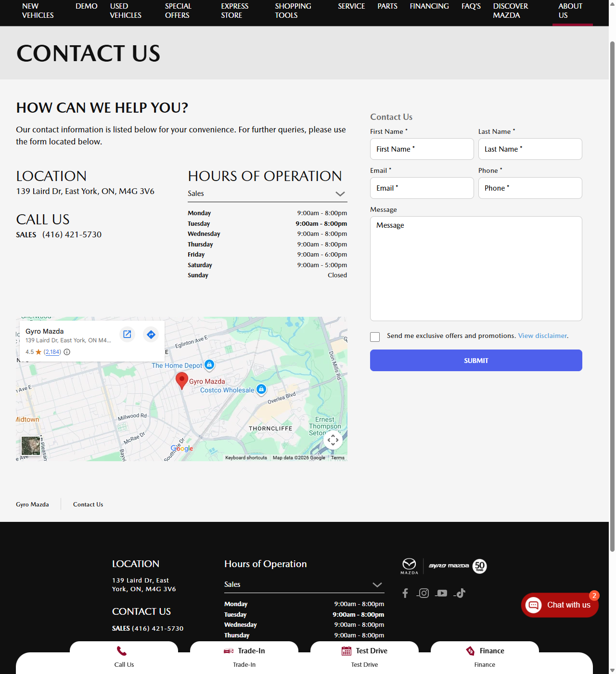Open Gyro Mazda map in new window icon

click(x=127, y=334)
